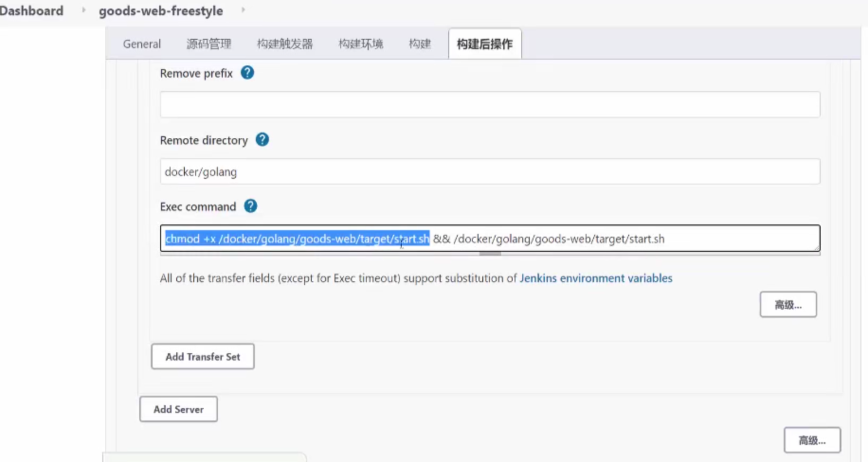The width and height of the screenshot is (868, 462).
Task: Grab the Exec command resize handle bar
Action: coord(490,254)
